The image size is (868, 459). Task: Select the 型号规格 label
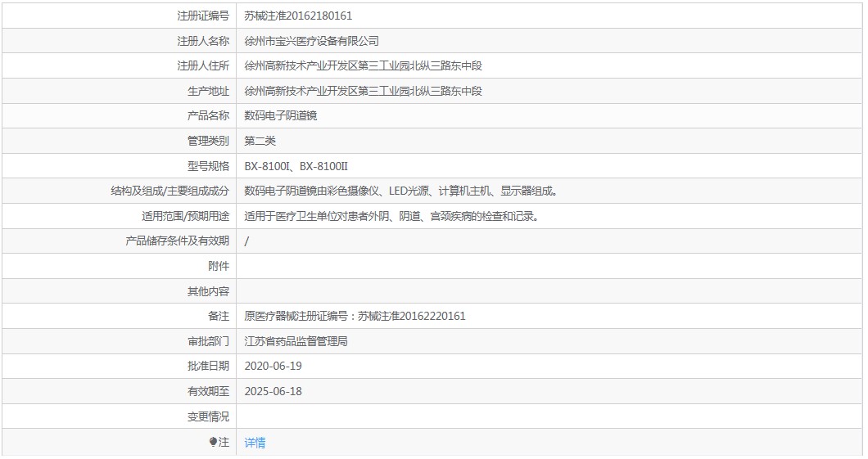coord(208,166)
